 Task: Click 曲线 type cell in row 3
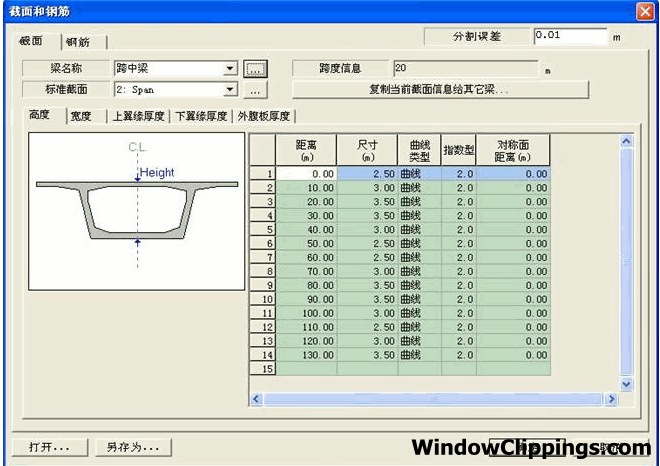pos(420,202)
